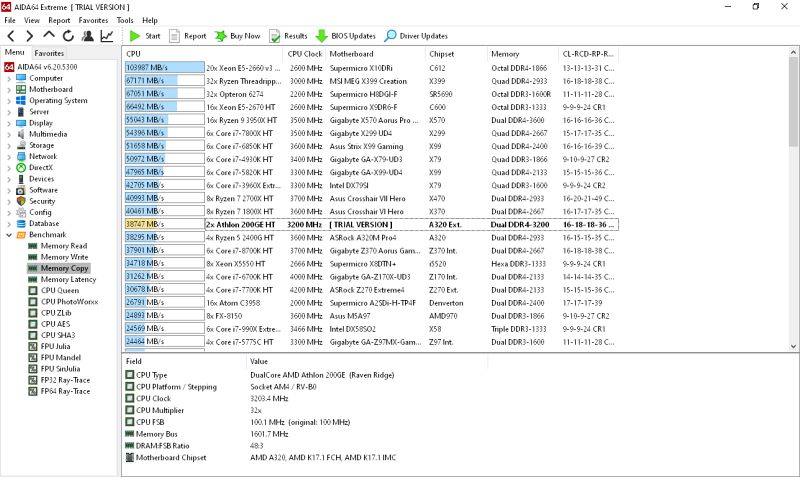Select the AIDA64 v6.20.5300 root icon
The height and width of the screenshot is (477, 800).
coord(9,67)
